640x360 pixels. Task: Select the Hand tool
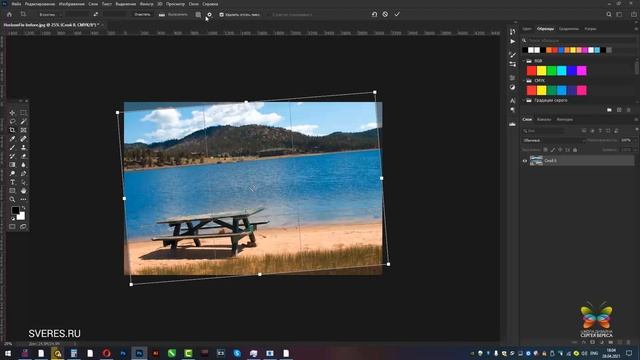click(23, 191)
